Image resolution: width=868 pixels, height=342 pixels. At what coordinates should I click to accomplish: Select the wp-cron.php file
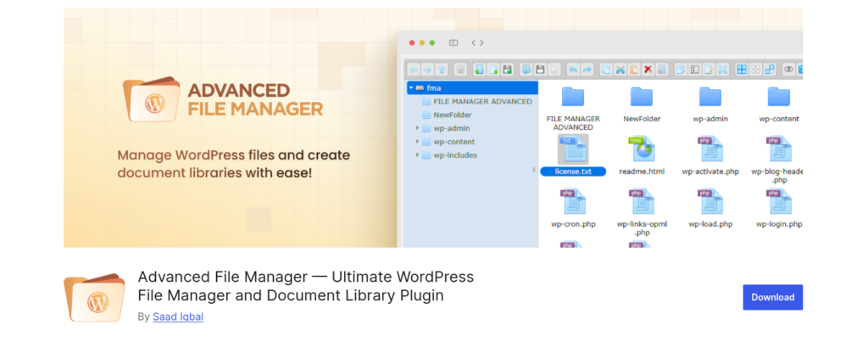point(573,209)
